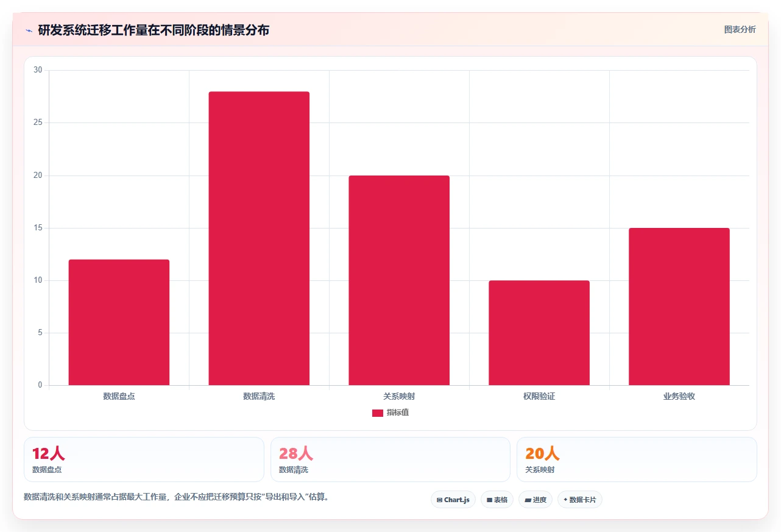Open the 28人 数据清洗 stat card

pos(390,459)
